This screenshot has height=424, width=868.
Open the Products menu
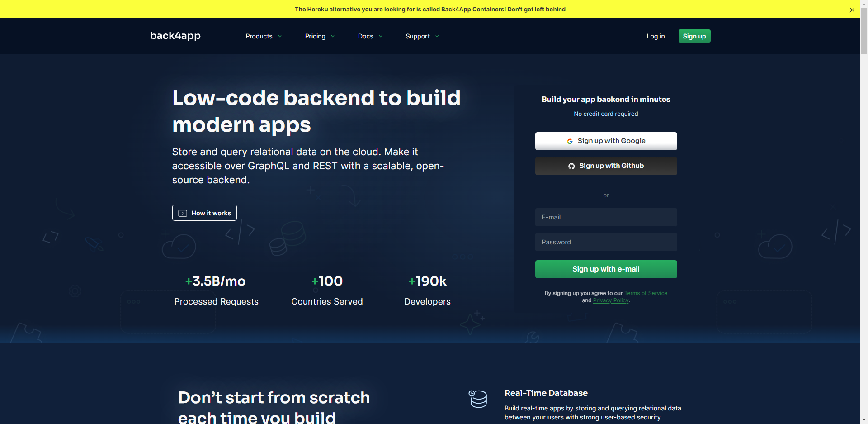click(x=259, y=36)
